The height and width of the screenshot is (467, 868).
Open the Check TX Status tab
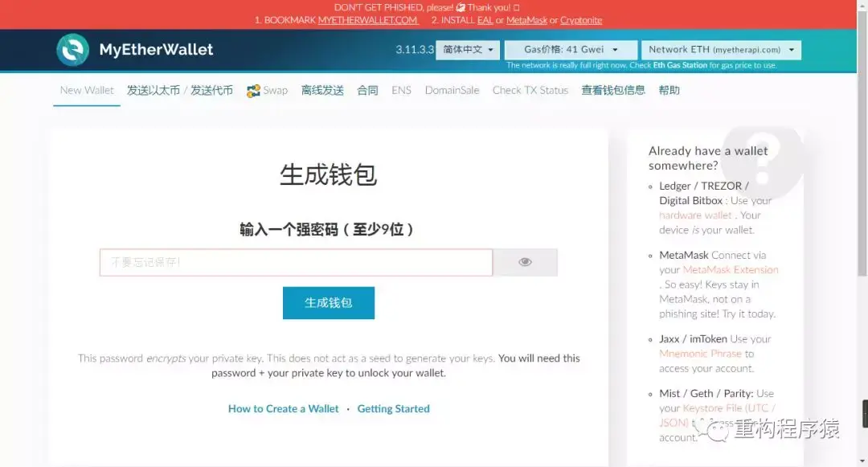[x=530, y=90]
